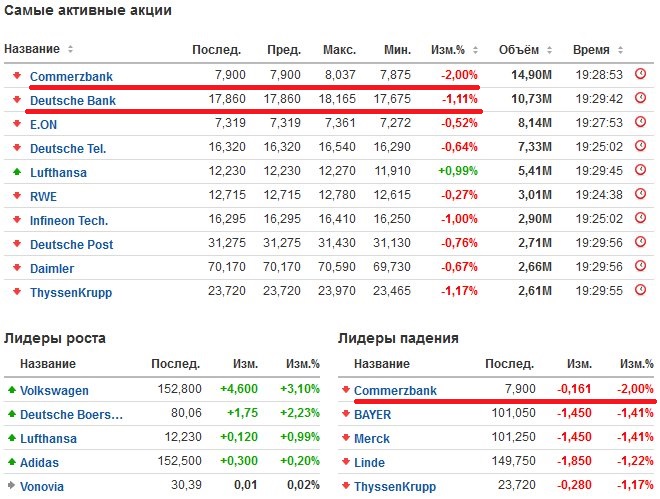Click green up arrow beside Lufthansa in top table
Screen dimensions: 660x499
pos(16,172)
